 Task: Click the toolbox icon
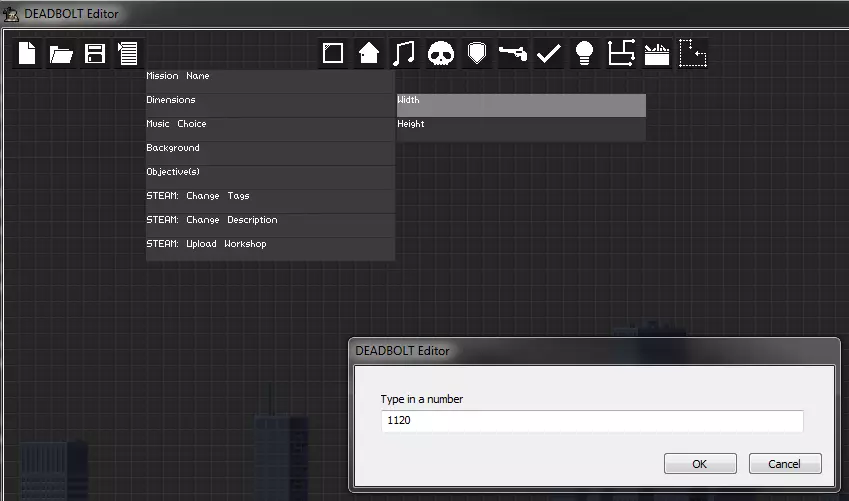[656, 54]
